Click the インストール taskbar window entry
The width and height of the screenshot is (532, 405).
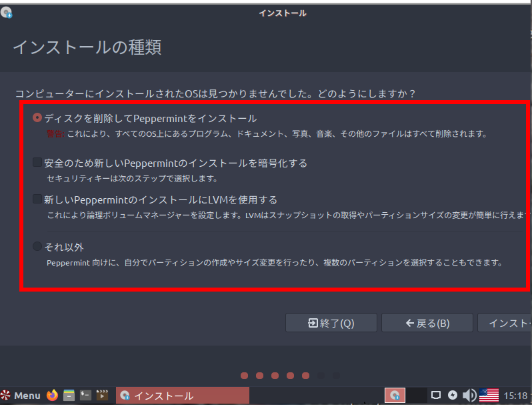[x=183, y=396]
